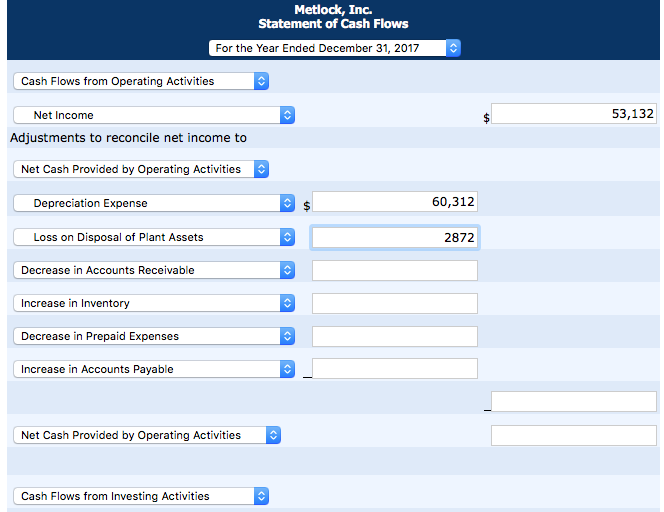Click the Increase in Accounts Payable amount field
The width and height of the screenshot is (664, 512).
point(395,368)
